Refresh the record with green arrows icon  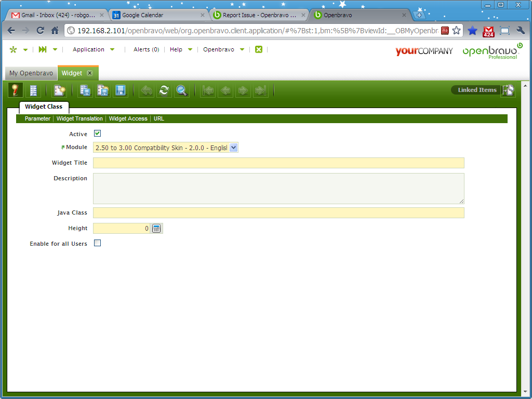164,90
